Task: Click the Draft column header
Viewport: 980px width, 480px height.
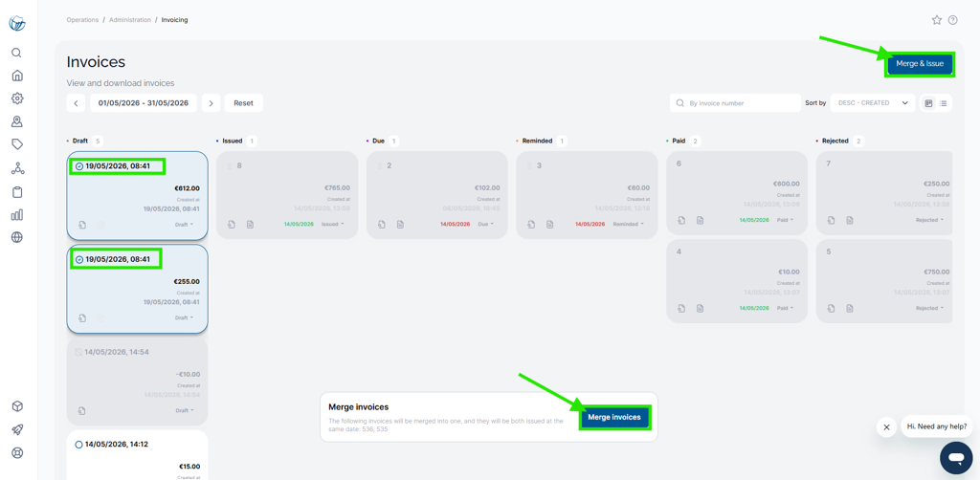Action: click(x=80, y=142)
